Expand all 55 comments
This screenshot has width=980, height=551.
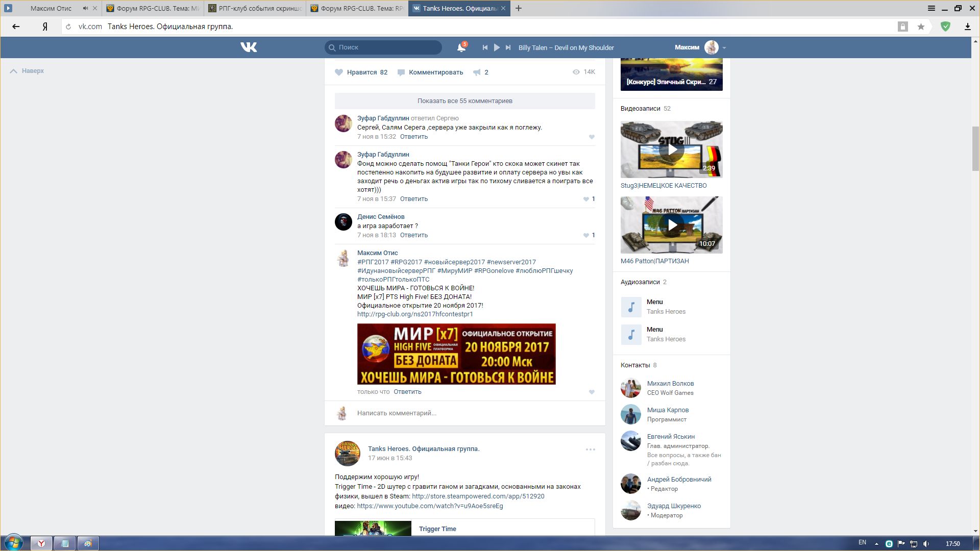coord(464,101)
